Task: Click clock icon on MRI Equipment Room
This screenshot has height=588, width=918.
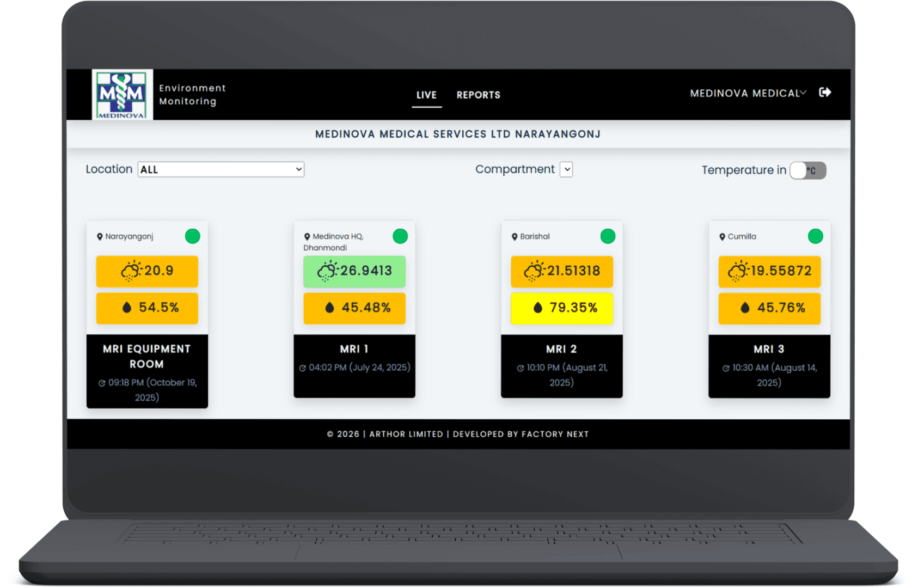Action: pyautogui.click(x=102, y=383)
